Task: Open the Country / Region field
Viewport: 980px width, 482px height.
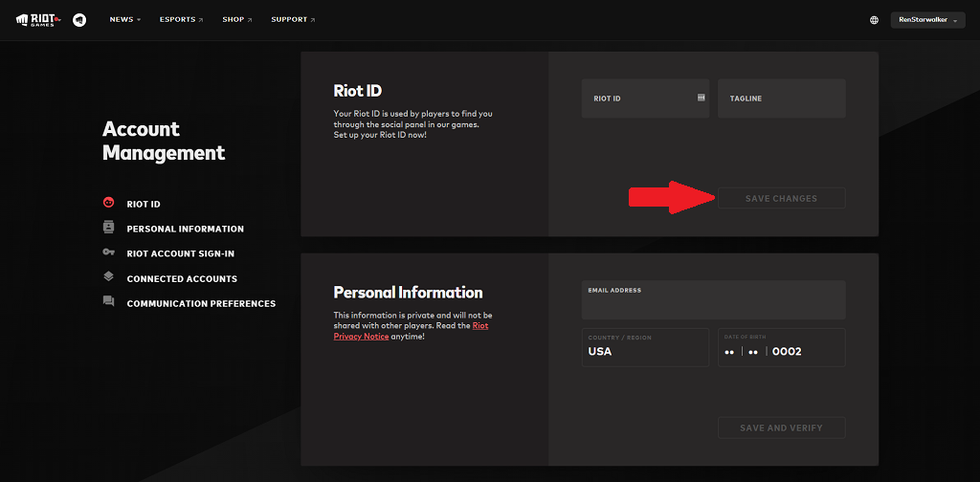Action: pyautogui.click(x=645, y=347)
